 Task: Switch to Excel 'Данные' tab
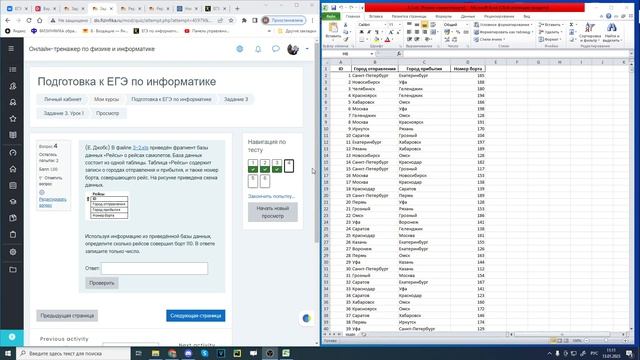pos(468,16)
